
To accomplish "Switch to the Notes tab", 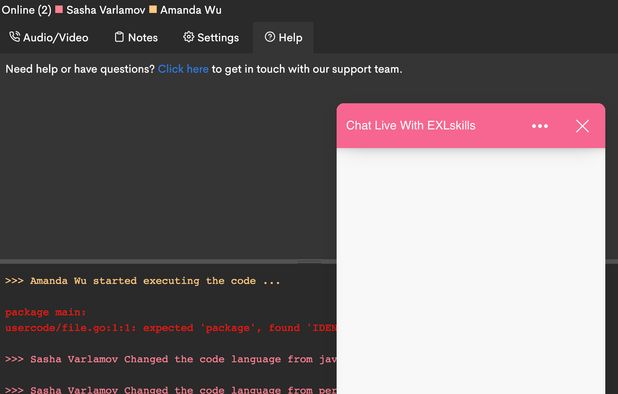I will [136, 37].
